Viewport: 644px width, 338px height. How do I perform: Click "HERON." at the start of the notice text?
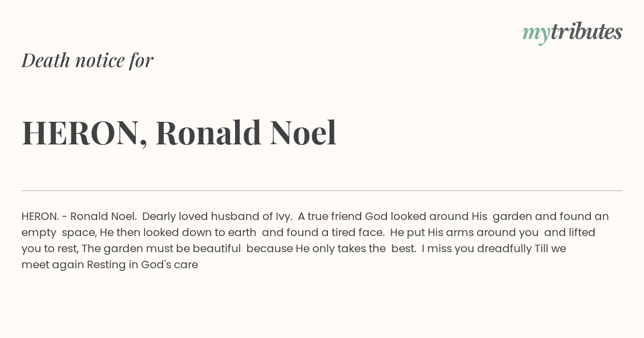40,217
